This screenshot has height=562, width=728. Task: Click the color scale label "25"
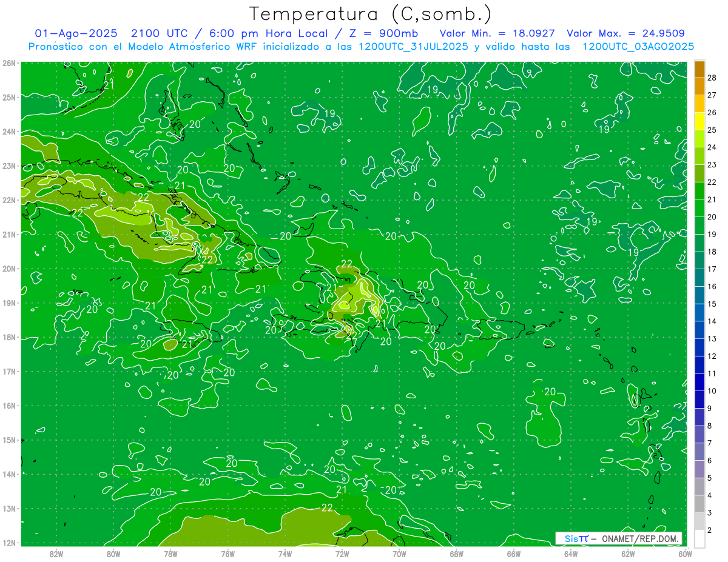point(712,129)
